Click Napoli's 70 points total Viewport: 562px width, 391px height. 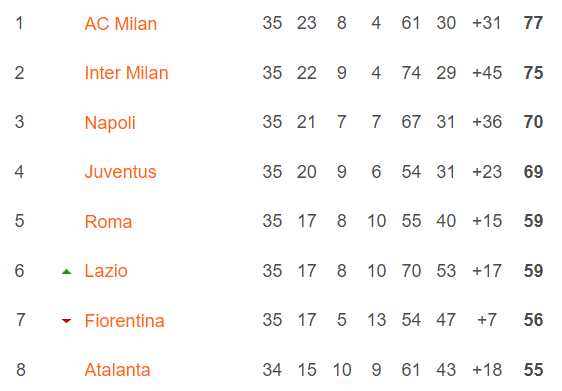pos(533,122)
